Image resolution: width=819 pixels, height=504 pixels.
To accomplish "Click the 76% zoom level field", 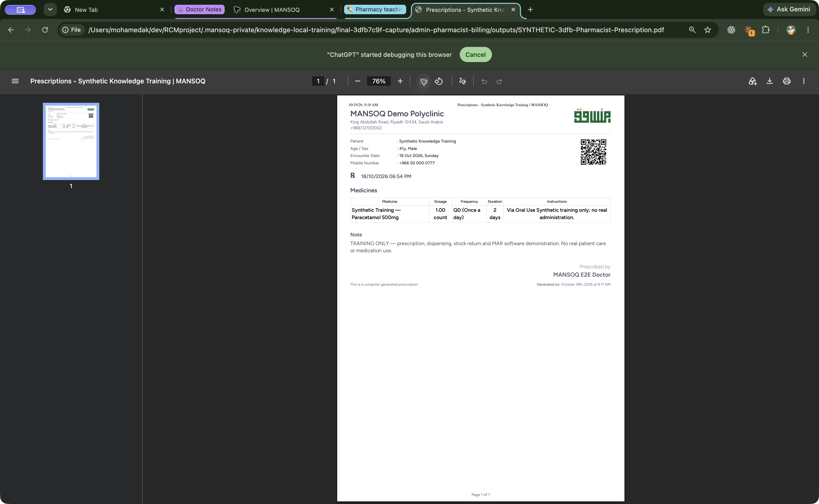I will (x=379, y=81).
